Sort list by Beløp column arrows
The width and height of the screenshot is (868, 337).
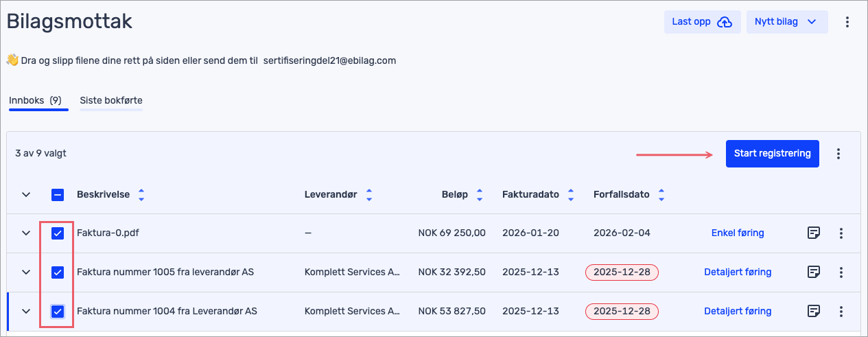click(x=480, y=195)
